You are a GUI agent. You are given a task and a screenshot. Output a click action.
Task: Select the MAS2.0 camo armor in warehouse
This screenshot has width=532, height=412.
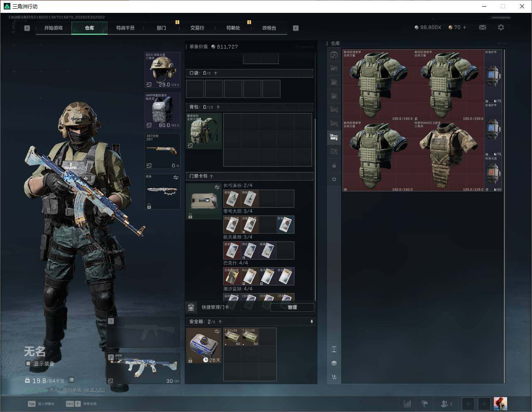[x=448, y=156]
